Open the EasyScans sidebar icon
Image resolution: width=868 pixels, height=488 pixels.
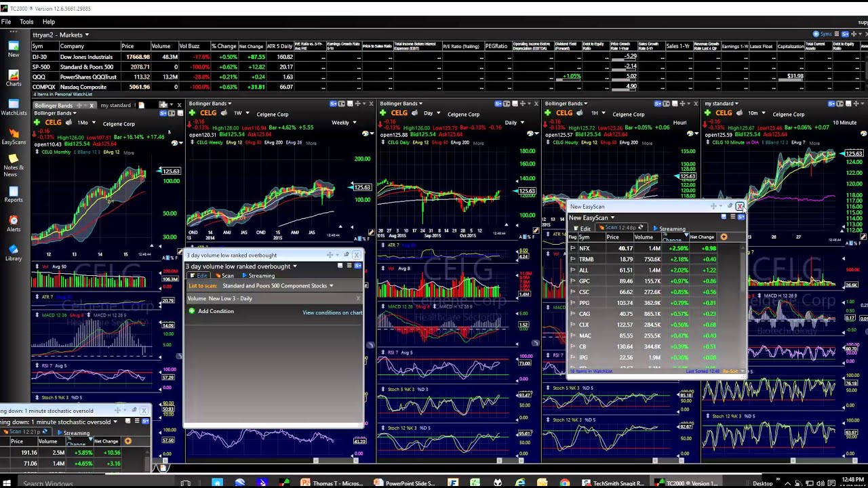[14, 136]
